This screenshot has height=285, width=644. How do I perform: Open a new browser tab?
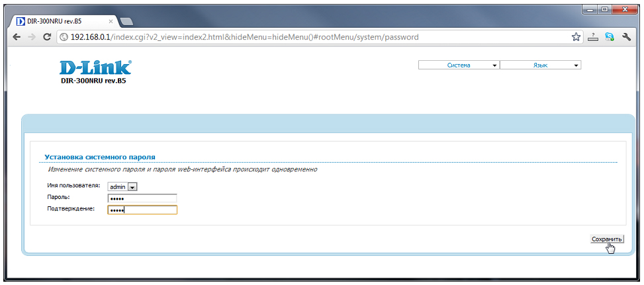point(127,21)
